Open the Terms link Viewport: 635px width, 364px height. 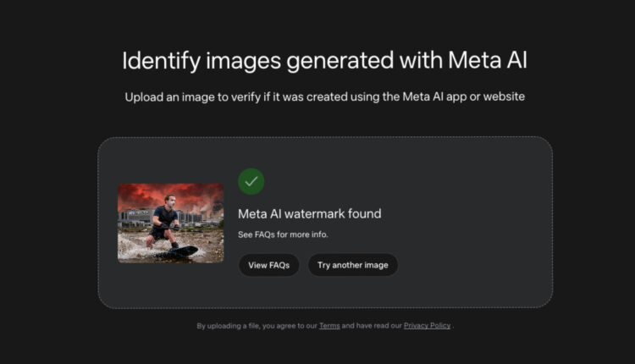[329, 326]
